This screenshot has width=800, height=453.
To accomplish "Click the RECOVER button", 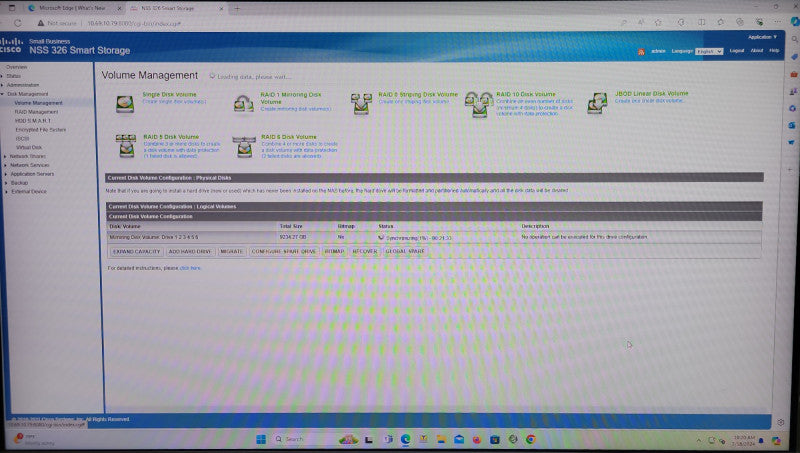I will (365, 251).
